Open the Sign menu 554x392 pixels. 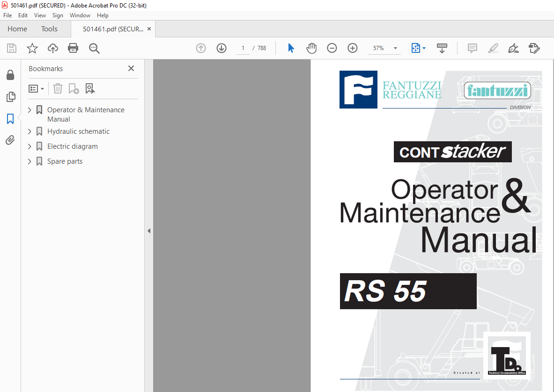click(58, 15)
